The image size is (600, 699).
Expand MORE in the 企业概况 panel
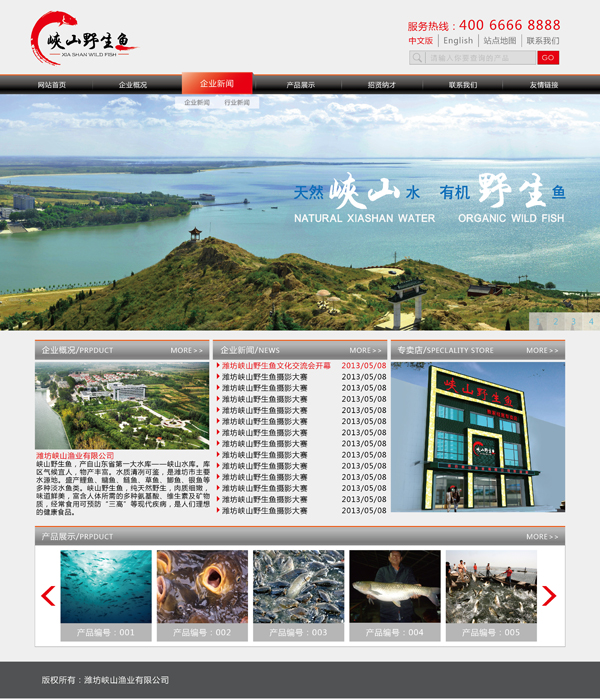tap(186, 351)
